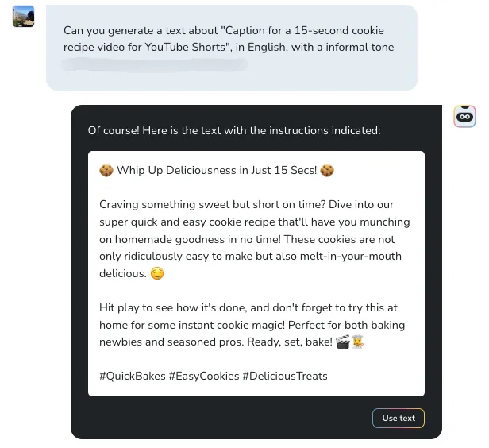The width and height of the screenshot is (489, 448).
Task: Open the user profile photo thumbnail
Action: pos(24,16)
